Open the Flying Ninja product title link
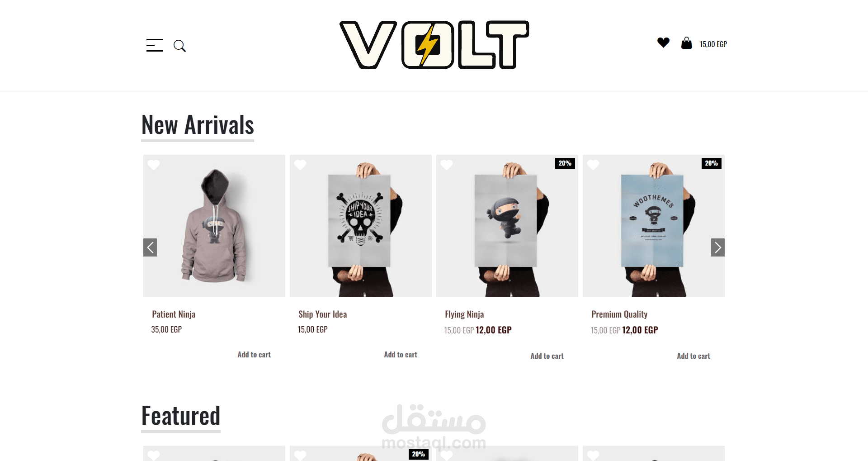This screenshot has width=868, height=461. click(x=464, y=314)
